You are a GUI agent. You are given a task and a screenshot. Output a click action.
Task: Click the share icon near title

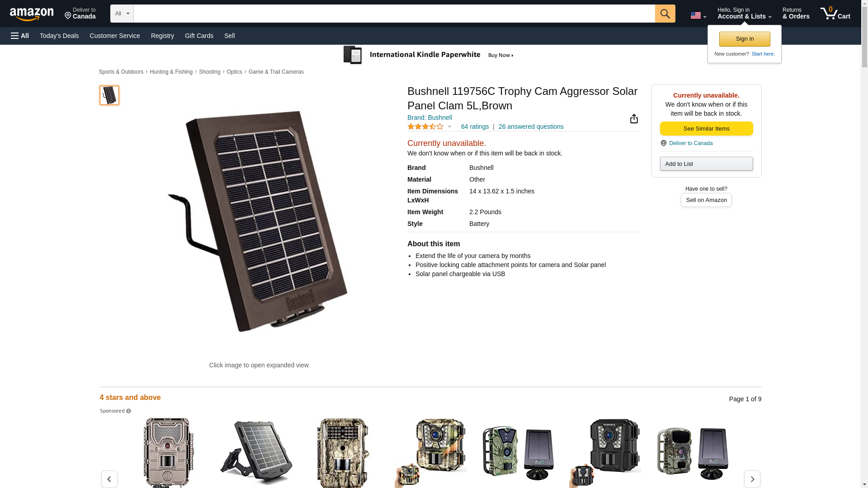(x=634, y=119)
